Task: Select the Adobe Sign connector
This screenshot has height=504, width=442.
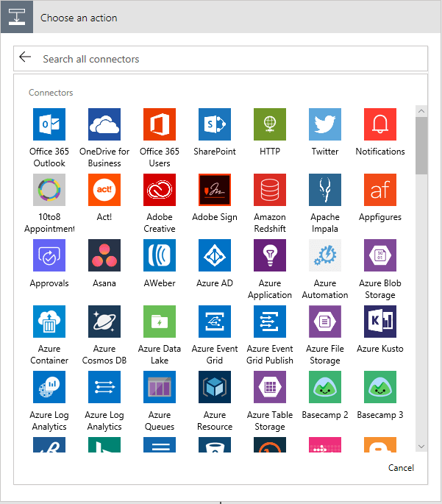Action: (215, 190)
